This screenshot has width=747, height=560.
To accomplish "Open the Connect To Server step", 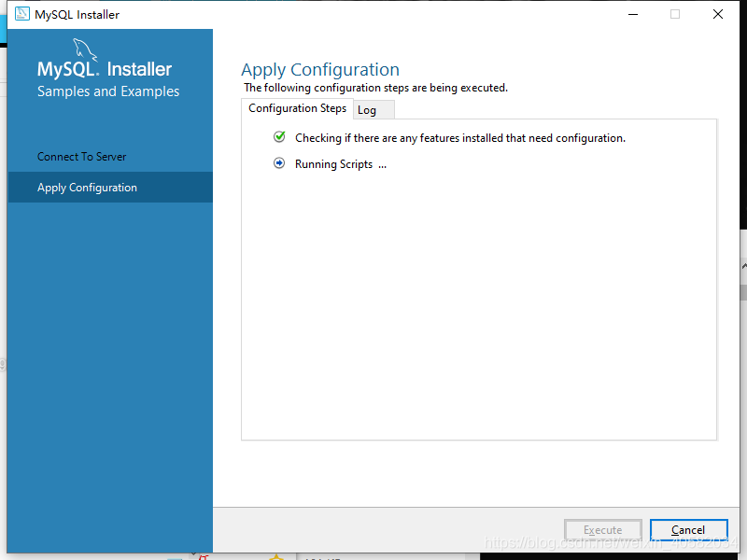I will pyautogui.click(x=82, y=157).
